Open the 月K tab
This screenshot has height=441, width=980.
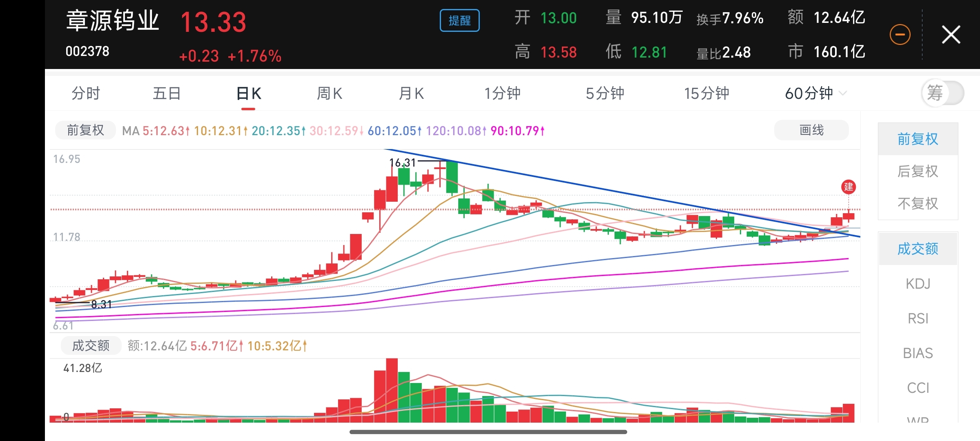(x=411, y=94)
